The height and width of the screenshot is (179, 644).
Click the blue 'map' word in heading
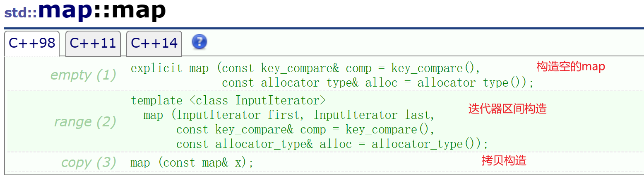(65, 11)
